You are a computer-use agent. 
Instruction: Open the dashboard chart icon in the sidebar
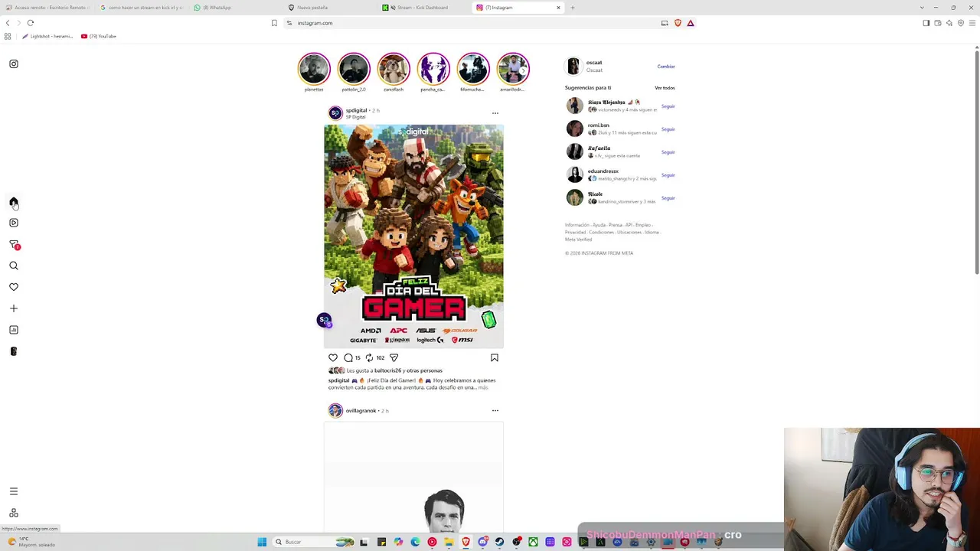tap(14, 330)
